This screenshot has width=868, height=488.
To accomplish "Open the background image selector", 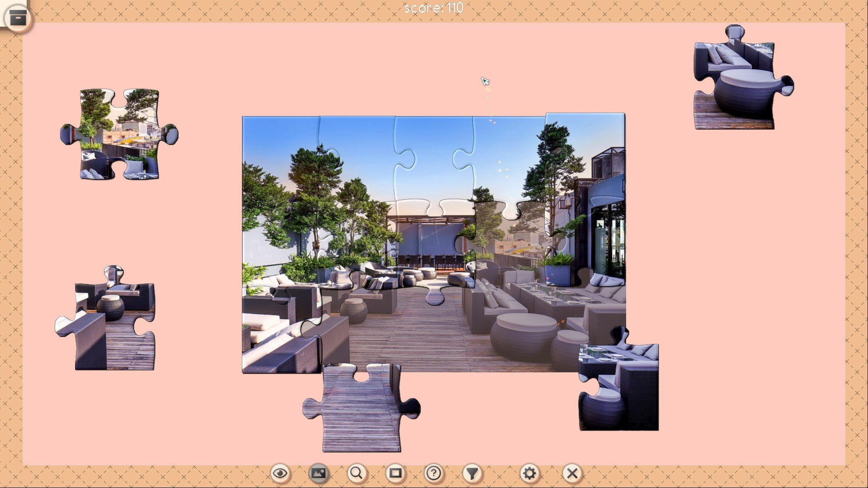I will [x=319, y=473].
